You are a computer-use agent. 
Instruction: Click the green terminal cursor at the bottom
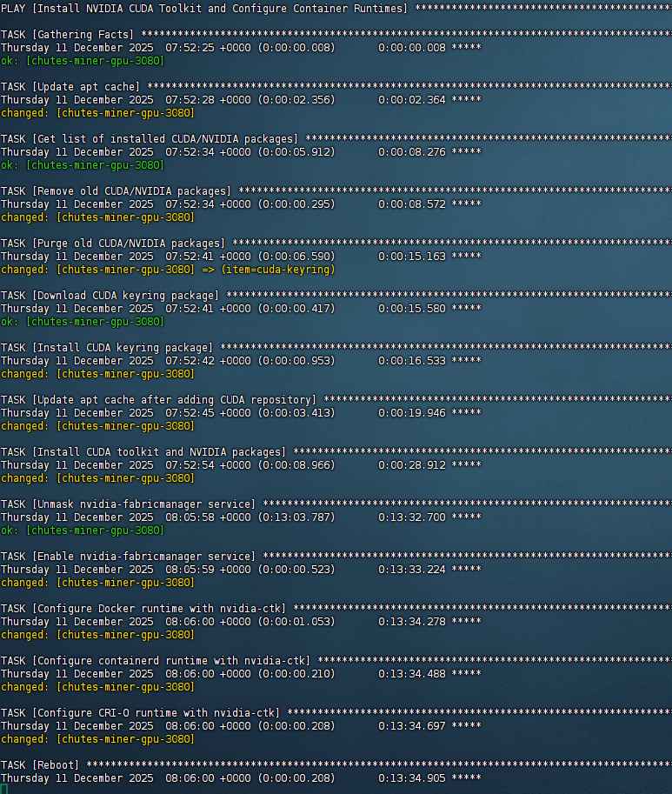click(3, 789)
